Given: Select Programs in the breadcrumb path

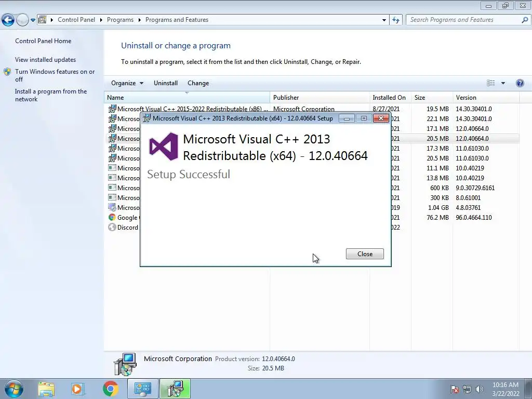Looking at the screenshot, I should pos(120,20).
